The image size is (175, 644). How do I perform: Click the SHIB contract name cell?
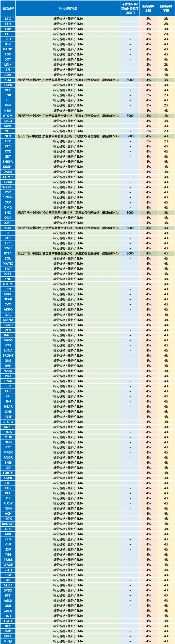click(8, 463)
